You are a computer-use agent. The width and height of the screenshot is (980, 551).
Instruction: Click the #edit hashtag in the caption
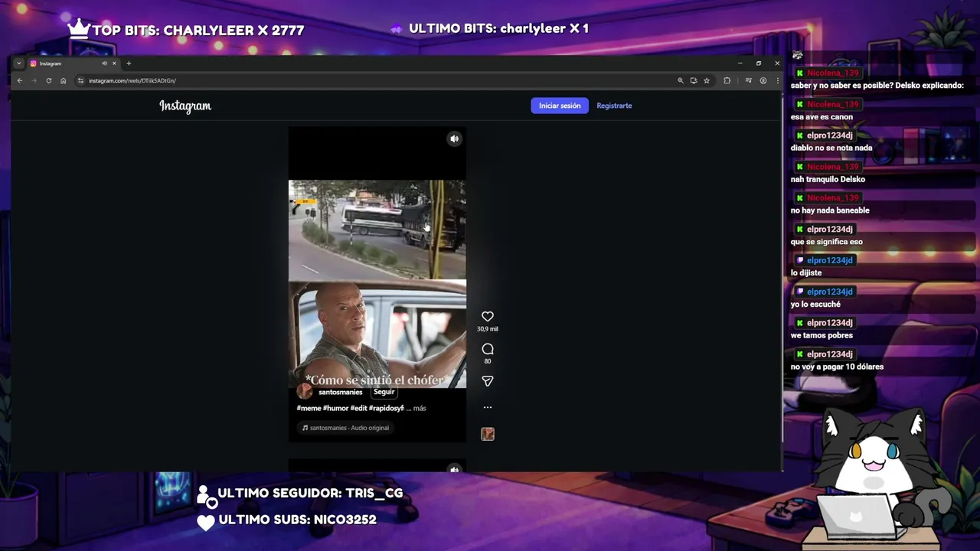click(358, 409)
